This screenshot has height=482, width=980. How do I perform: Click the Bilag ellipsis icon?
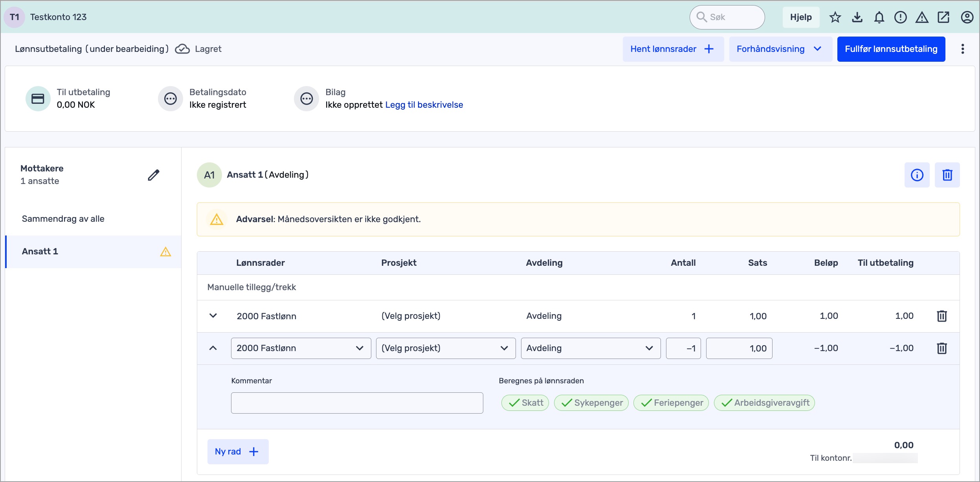306,98
